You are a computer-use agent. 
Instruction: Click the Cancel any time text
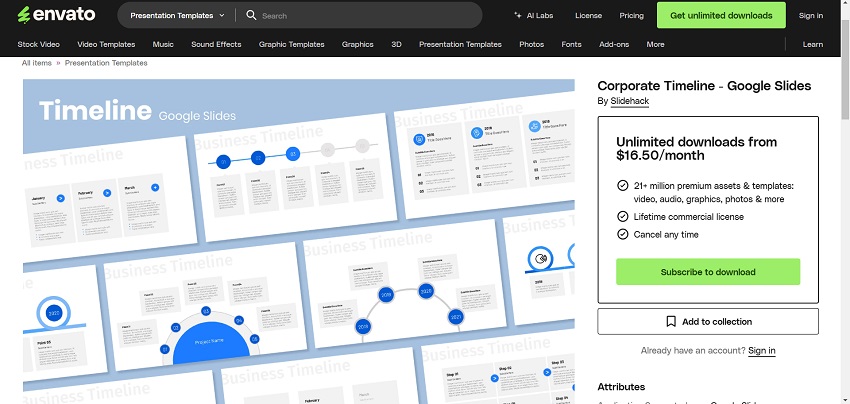click(666, 235)
